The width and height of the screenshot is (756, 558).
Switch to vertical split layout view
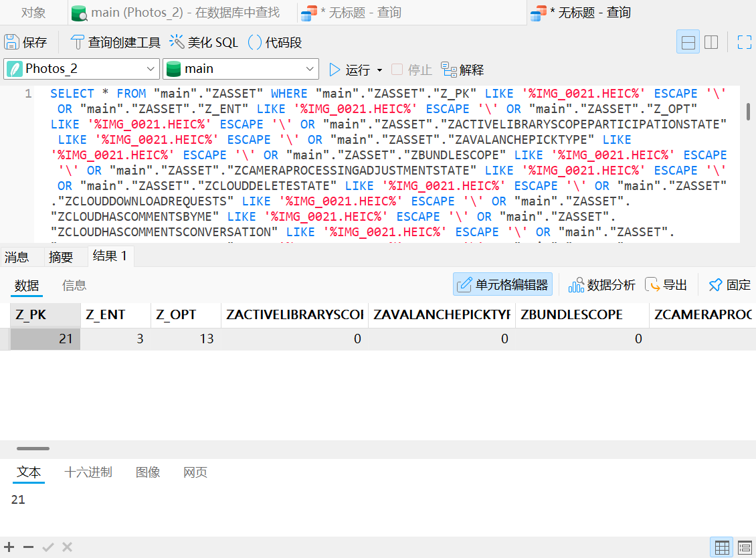pyautogui.click(x=711, y=42)
